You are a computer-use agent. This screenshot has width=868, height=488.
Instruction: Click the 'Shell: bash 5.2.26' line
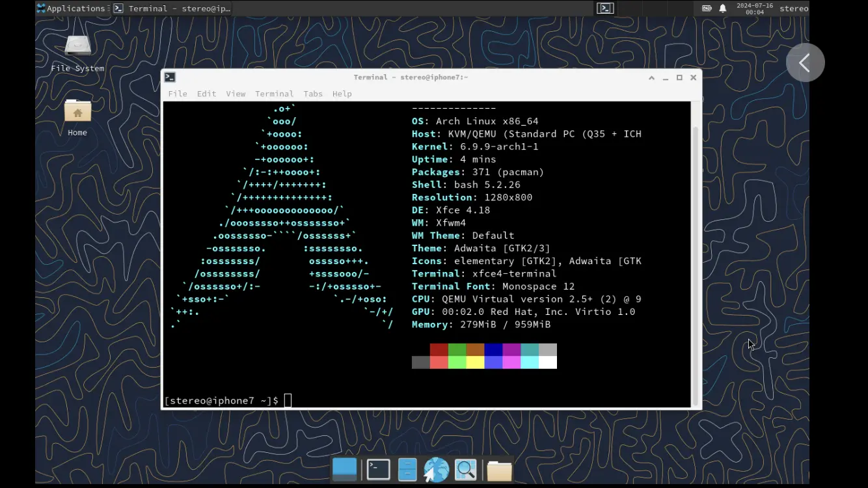(x=466, y=185)
